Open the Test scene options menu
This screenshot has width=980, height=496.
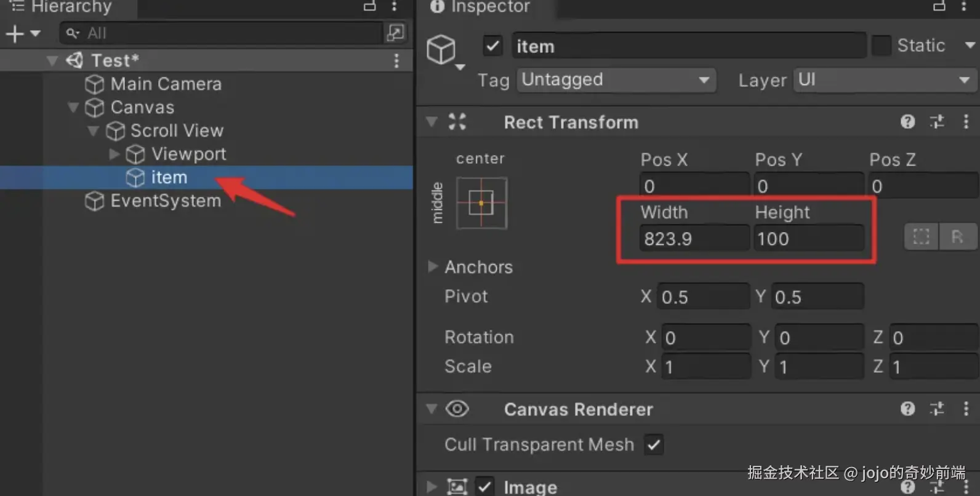pos(396,60)
